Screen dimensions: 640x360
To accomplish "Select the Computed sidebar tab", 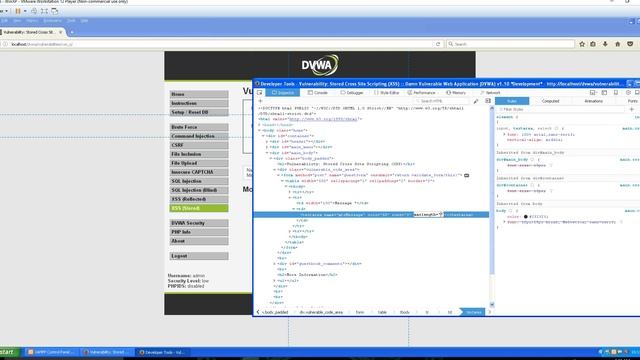I will coord(550,101).
